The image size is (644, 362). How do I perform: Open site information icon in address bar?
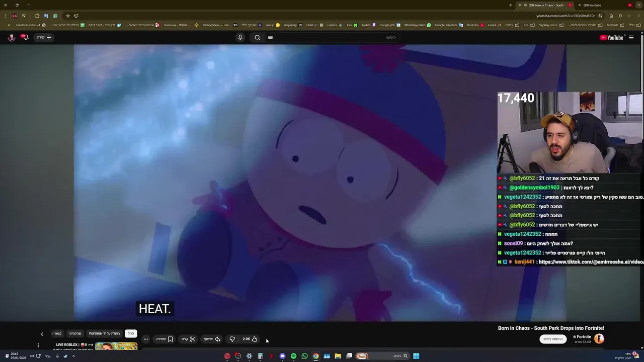click(600, 16)
